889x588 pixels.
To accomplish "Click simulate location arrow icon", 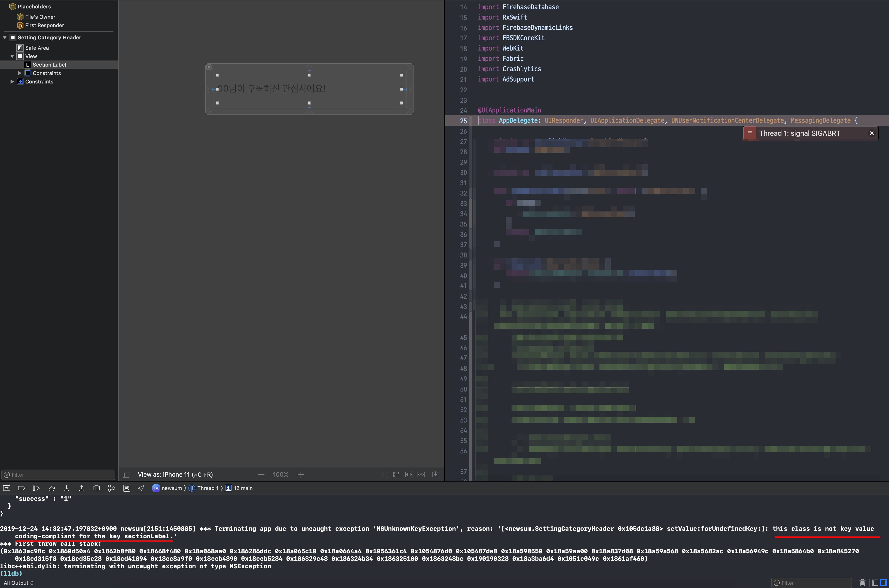I will pos(141,488).
